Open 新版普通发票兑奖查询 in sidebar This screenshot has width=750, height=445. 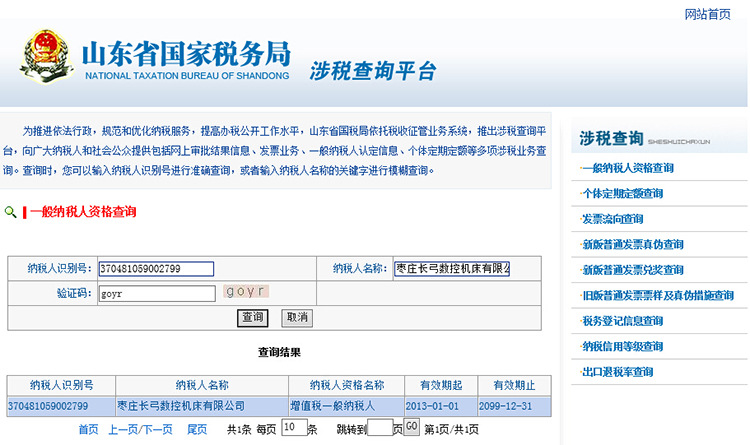pyautogui.click(x=633, y=270)
